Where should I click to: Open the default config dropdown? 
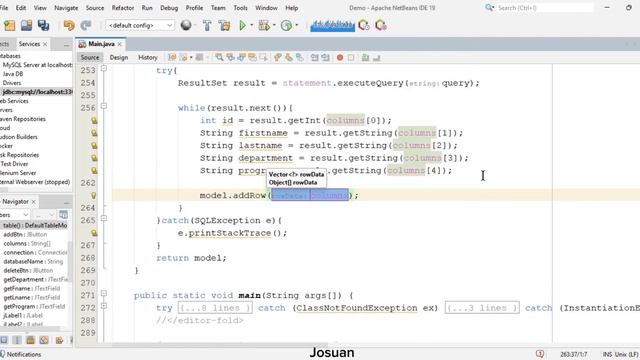[x=140, y=25]
